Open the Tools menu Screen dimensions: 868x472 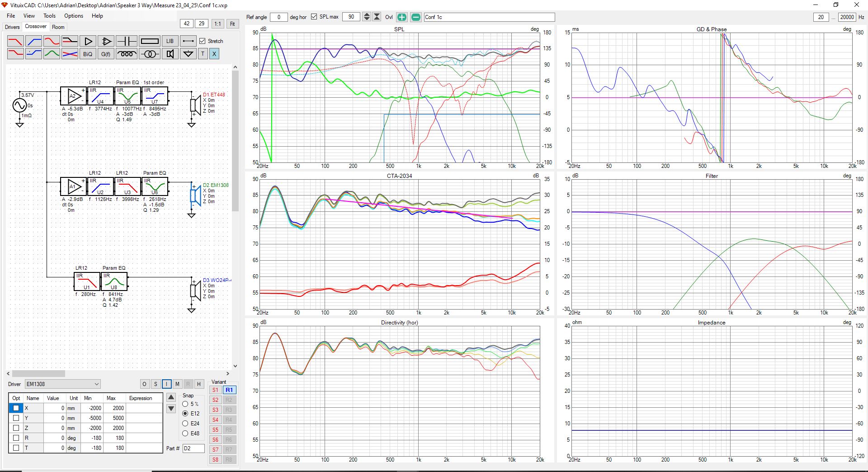point(50,16)
